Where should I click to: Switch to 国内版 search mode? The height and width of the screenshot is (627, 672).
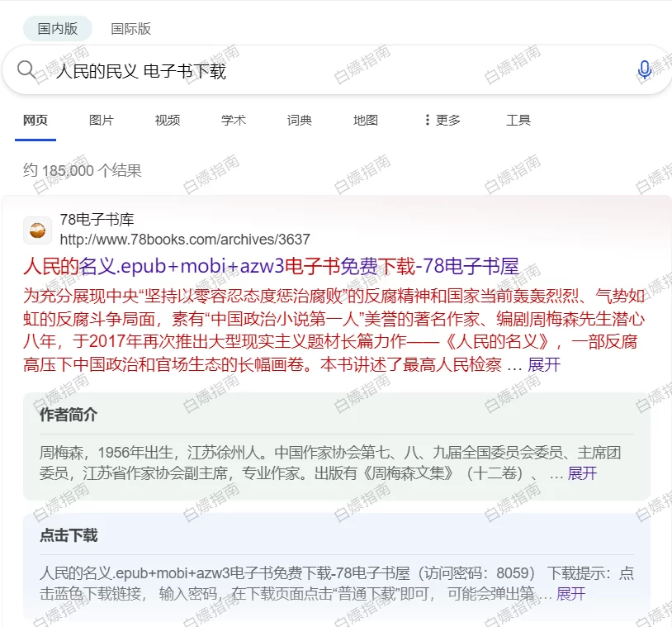pyautogui.click(x=58, y=29)
